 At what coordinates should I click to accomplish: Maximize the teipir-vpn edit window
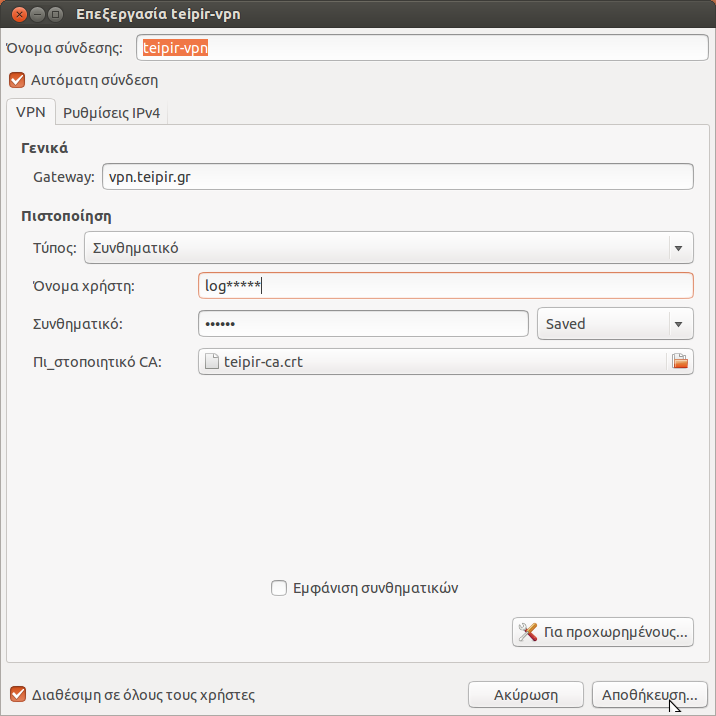pyautogui.click(x=56, y=14)
